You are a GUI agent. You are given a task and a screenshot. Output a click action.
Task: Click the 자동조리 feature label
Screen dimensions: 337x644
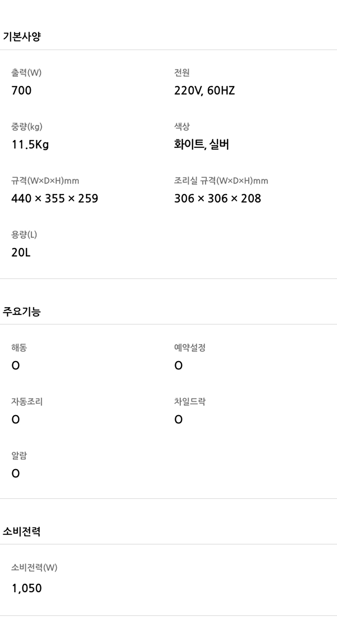pos(27,401)
